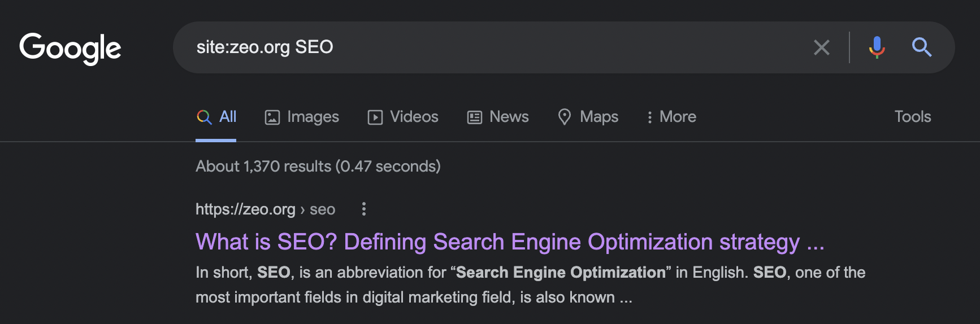Start voice search with the microphone icon
Image resolution: width=980 pixels, height=324 pixels.
point(877,47)
